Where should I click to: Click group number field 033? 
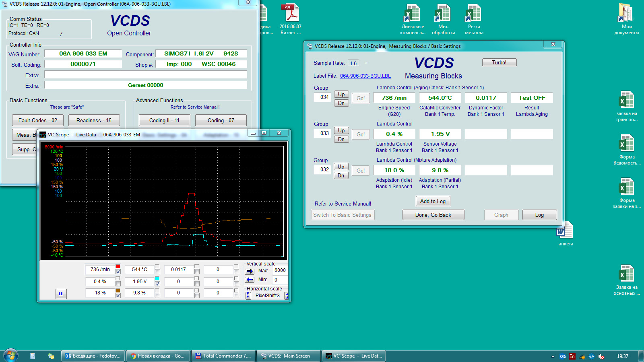[x=322, y=133]
